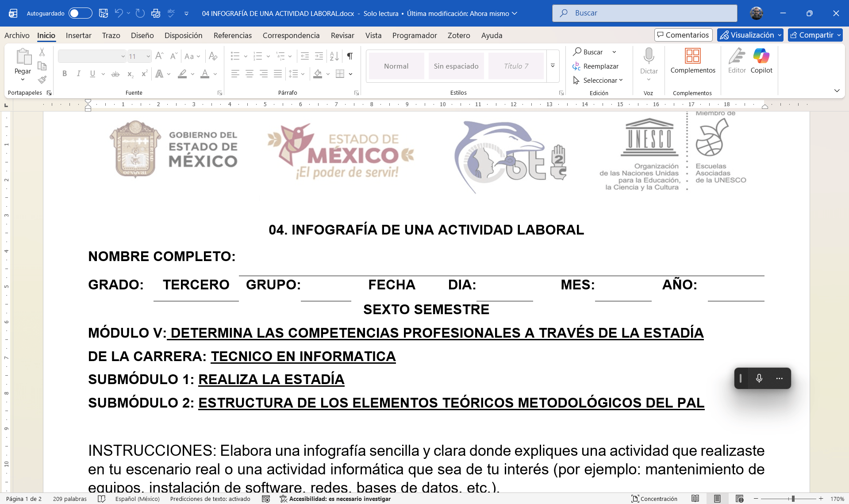Show paragraph marks with the ¶ icon
The height and width of the screenshot is (504, 849).
point(350,56)
